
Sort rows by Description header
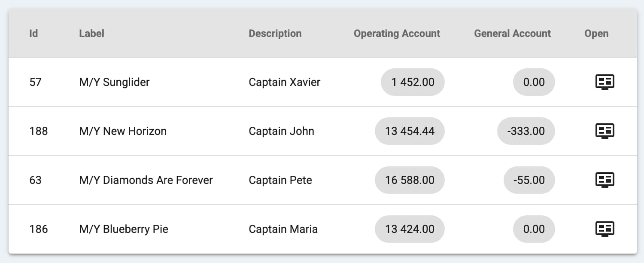pos(275,34)
